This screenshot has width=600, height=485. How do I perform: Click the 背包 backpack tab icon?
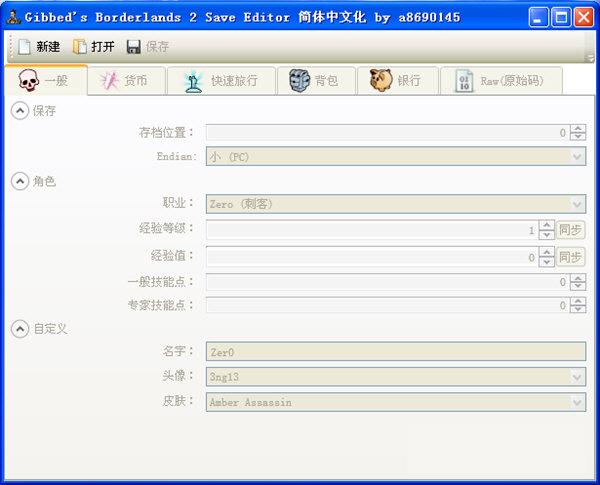[300, 81]
